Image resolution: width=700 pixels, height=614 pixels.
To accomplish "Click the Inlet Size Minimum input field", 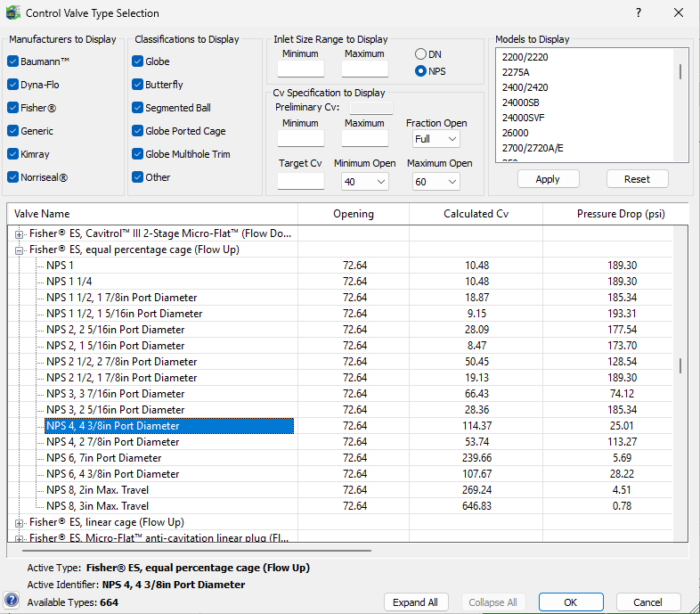I will click(x=301, y=69).
